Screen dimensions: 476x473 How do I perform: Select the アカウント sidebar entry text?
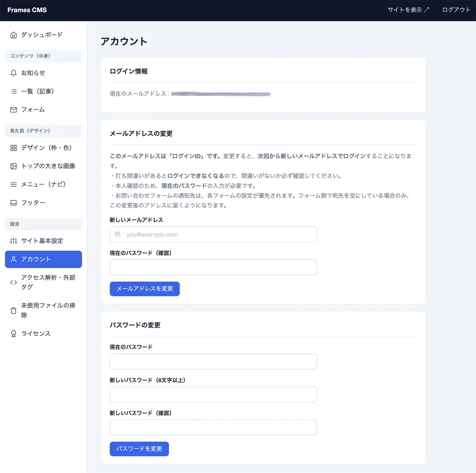(36, 259)
